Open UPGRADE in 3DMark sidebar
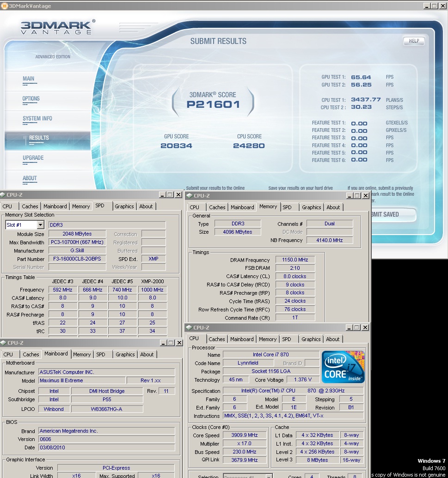The height and width of the screenshot is (478, 448). pyautogui.click(x=33, y=158)
